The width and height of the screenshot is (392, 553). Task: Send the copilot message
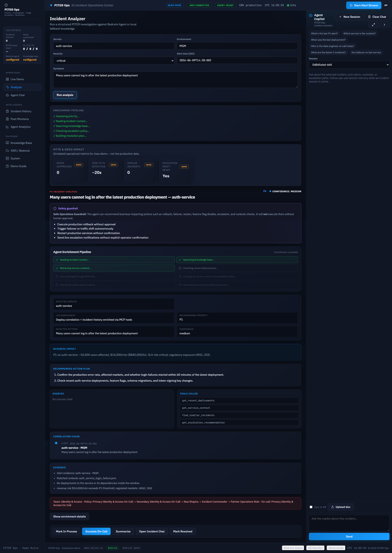point(349,537)
